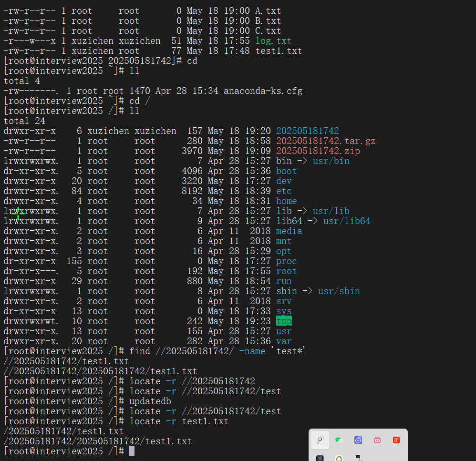
Task: Select the anaconda-ks.cfg filename
Action: [263, 91]
